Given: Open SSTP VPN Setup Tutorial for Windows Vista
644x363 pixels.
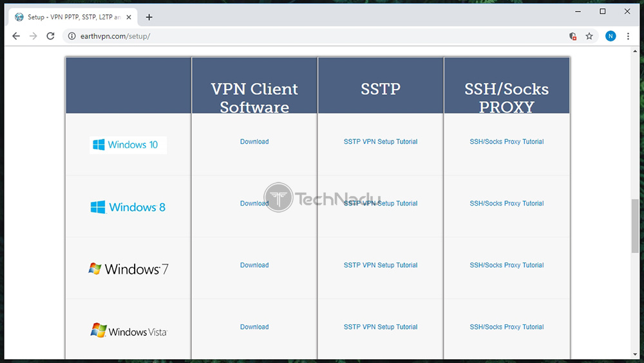Looking at the screenshot, I should coord(381,327).
